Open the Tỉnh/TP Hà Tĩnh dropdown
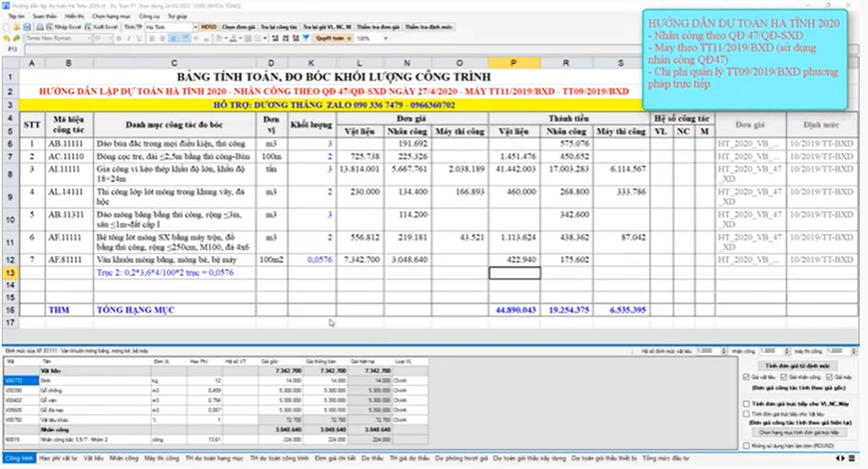Image resolution: width=868 pixels, height=469 pixels. [x=195, y=27]
